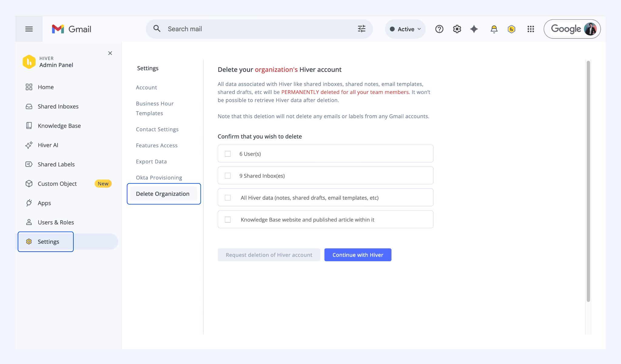Go to Export Data settings

click(x=151, y=162)
